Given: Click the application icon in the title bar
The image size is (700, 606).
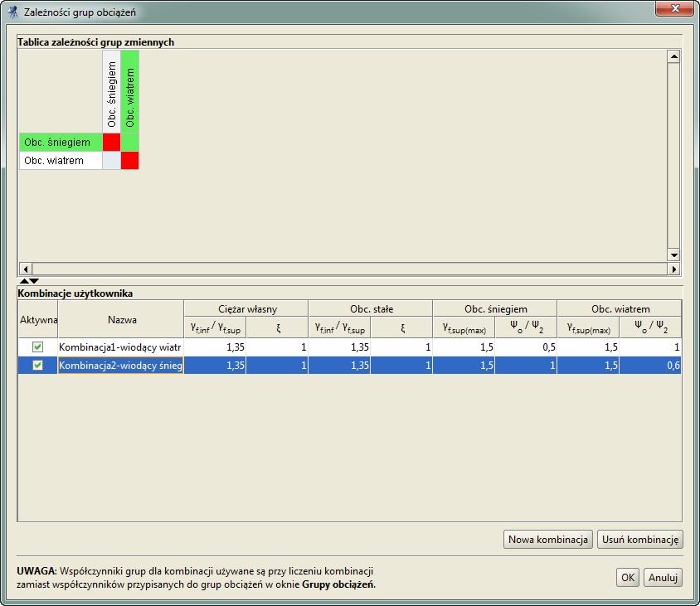Looking at the screenshot, I should [x=12, y=12].
